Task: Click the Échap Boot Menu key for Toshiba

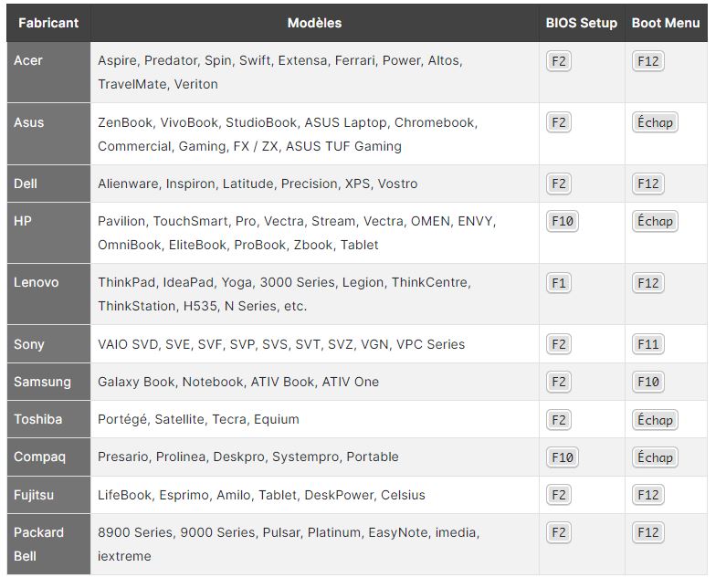Action: pos(655,420)
